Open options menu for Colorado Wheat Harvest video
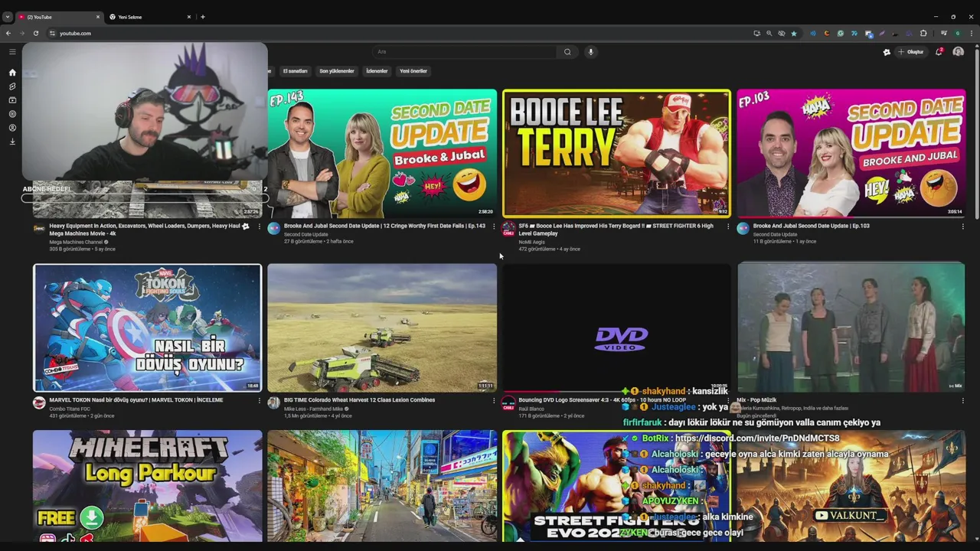The image size is (980, 551). point(494,400)
